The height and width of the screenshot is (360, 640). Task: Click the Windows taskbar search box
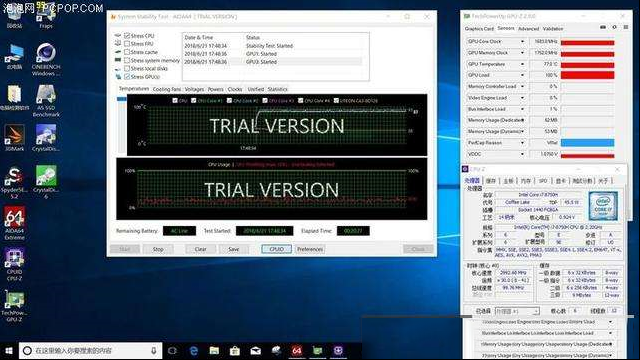click(90, 351)
